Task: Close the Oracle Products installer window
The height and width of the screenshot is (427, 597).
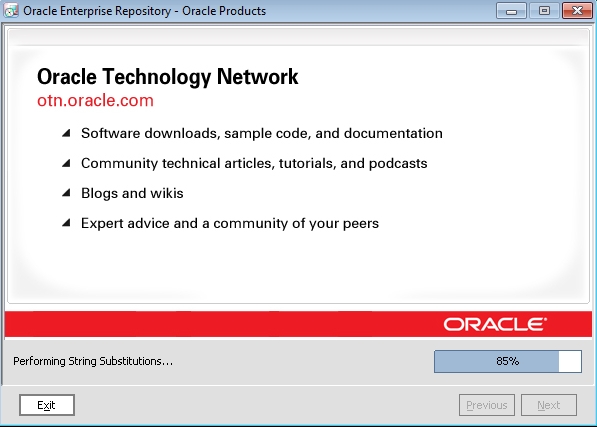Action: click(x=577, y=11)
